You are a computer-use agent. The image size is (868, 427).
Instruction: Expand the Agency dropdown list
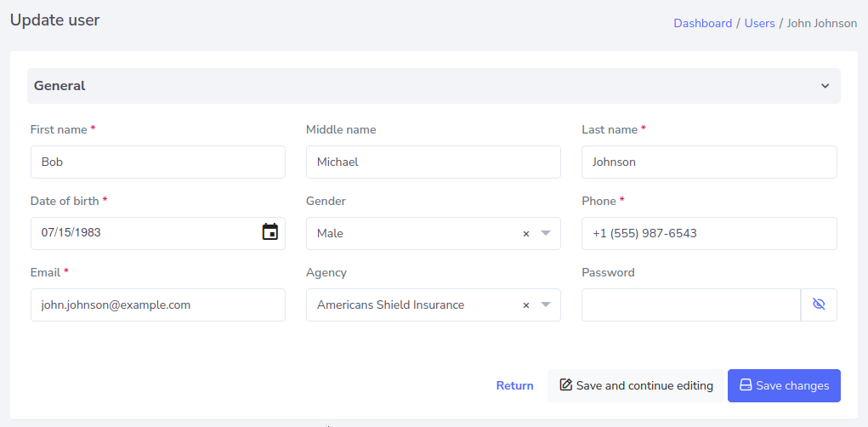546,305
